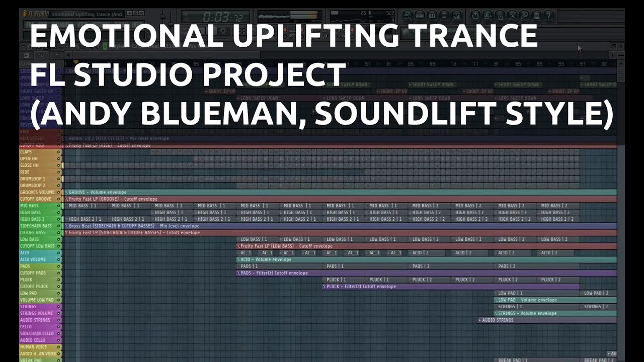Select the STRINGS VOLUME track label

tap(37, 313)
